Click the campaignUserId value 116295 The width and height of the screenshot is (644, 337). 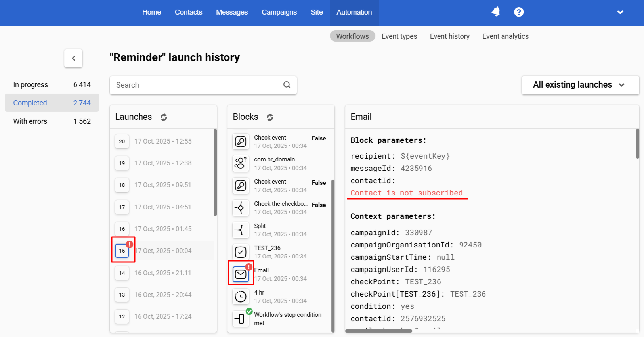437,269
